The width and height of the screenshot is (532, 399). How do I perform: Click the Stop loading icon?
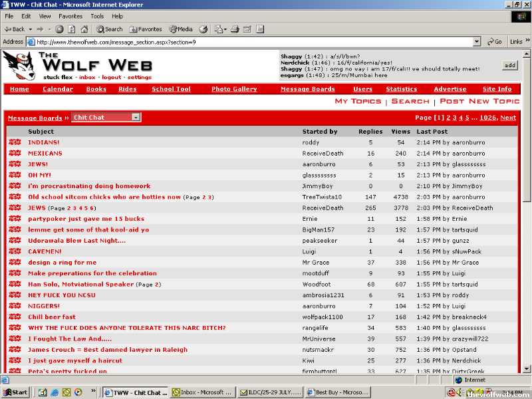(60, 29)
